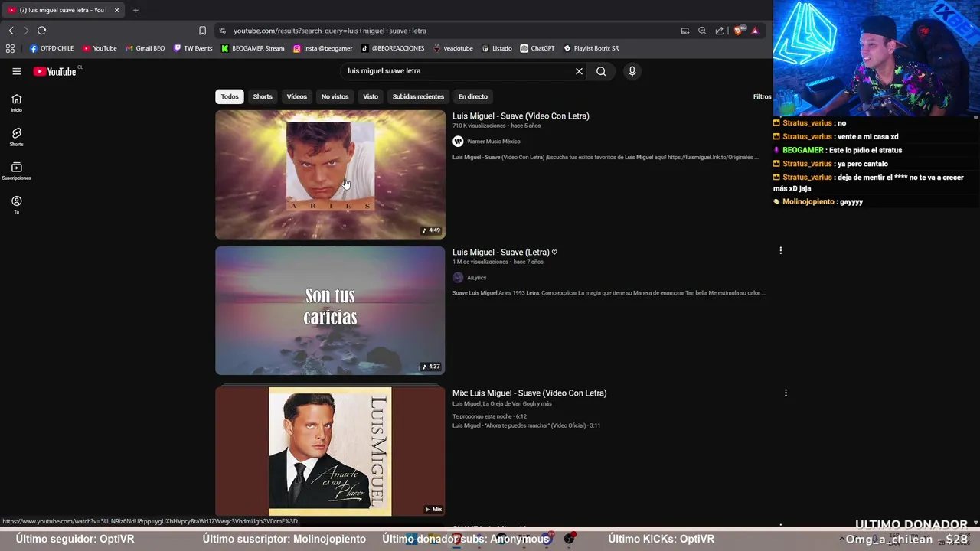Click the share icon in address bar
Viewport: 980px width, 551px height.
(x=720, y=31)
